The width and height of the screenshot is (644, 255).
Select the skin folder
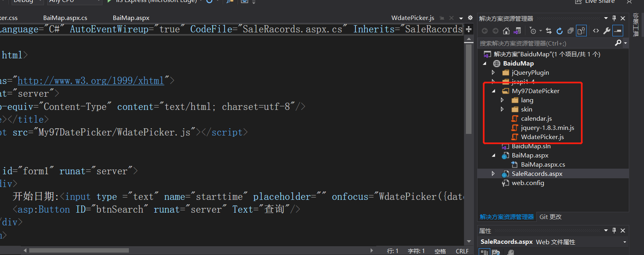[x=526, y=109]
